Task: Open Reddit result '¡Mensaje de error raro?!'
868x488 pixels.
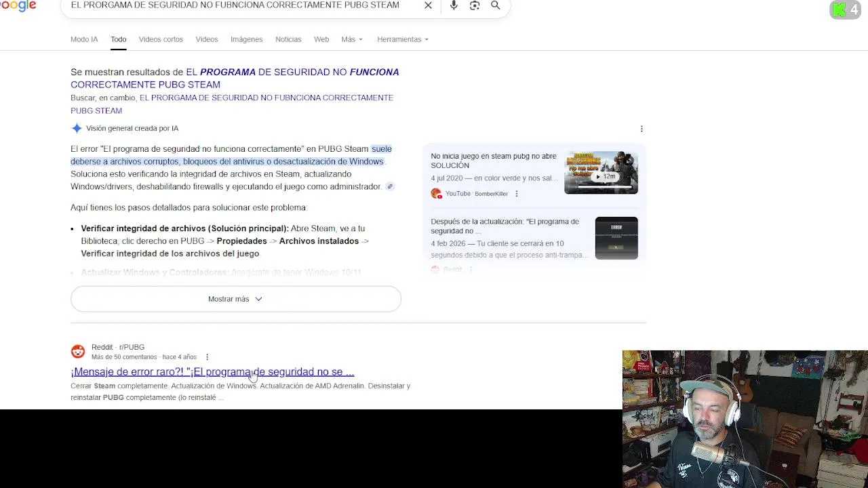Action: (x=212, y=371)
